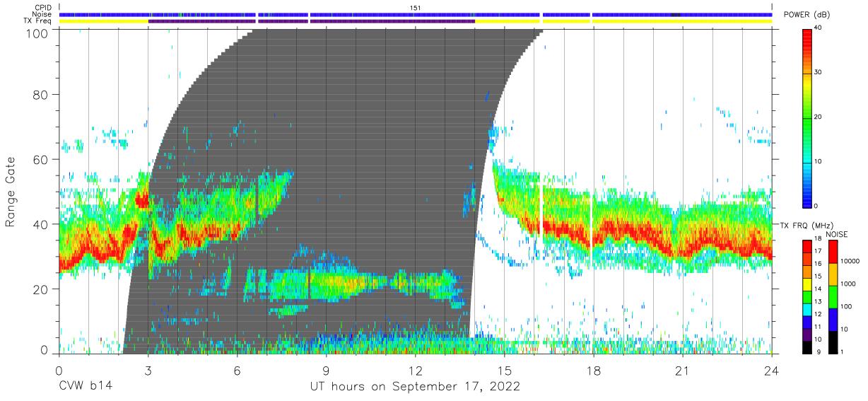Click the TX frequency scale label '18'
This screenshot has height=401, width=868.
819,240
